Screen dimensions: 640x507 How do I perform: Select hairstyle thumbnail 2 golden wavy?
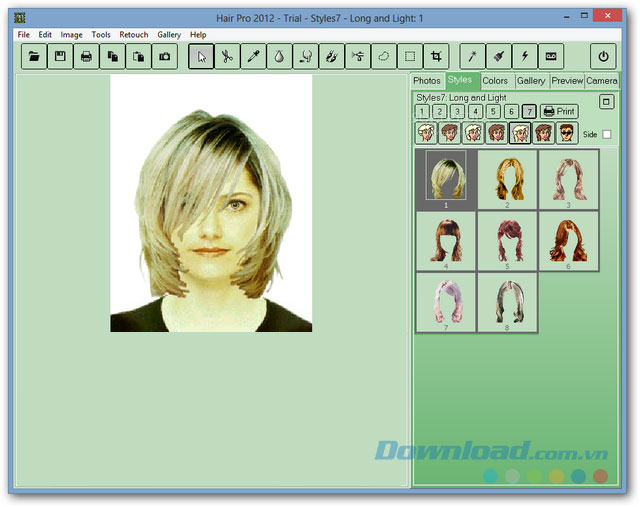coord(507,180)
